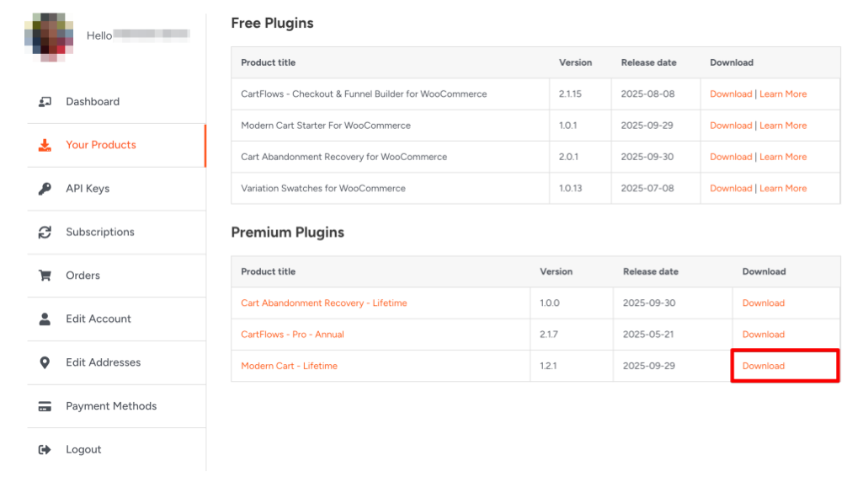Click the Orders shopping cart icon

pos(45,276)
